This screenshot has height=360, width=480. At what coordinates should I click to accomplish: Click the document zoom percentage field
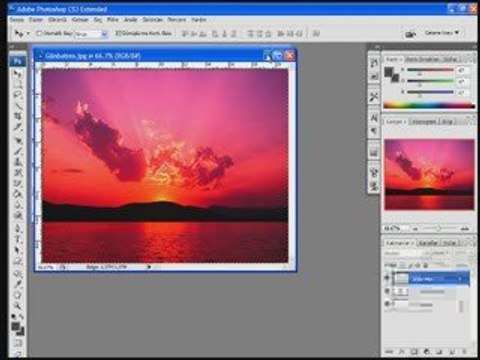click(45, 267)
